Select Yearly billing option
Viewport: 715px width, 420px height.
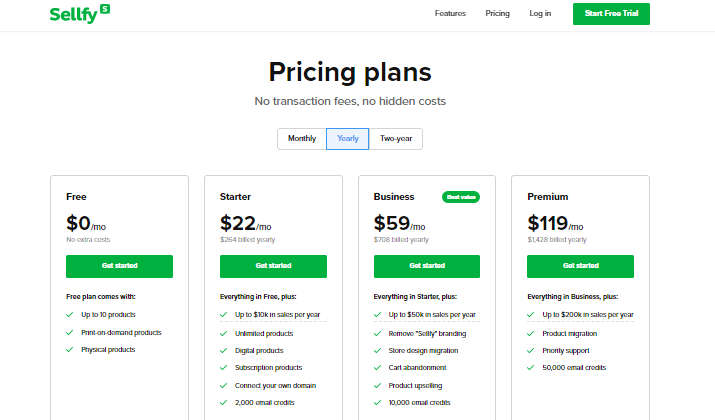(x=347, y=139)
